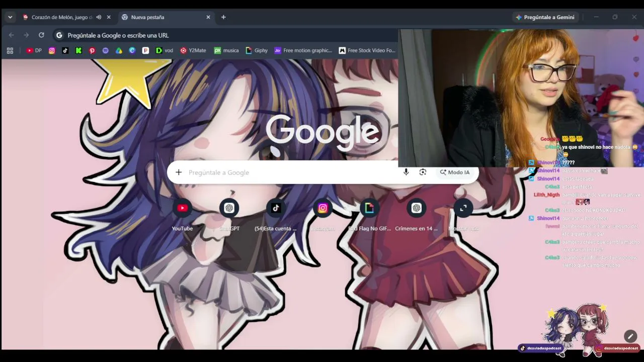This screenshot has width=644, height=362.
Task: Open the green K (Kick) bookmark
Action: 79,50
